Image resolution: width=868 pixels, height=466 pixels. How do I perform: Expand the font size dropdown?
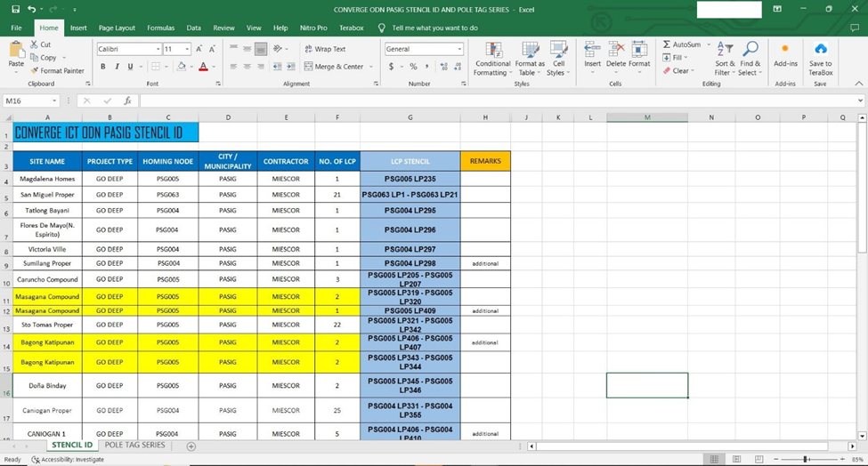point(187,49)
